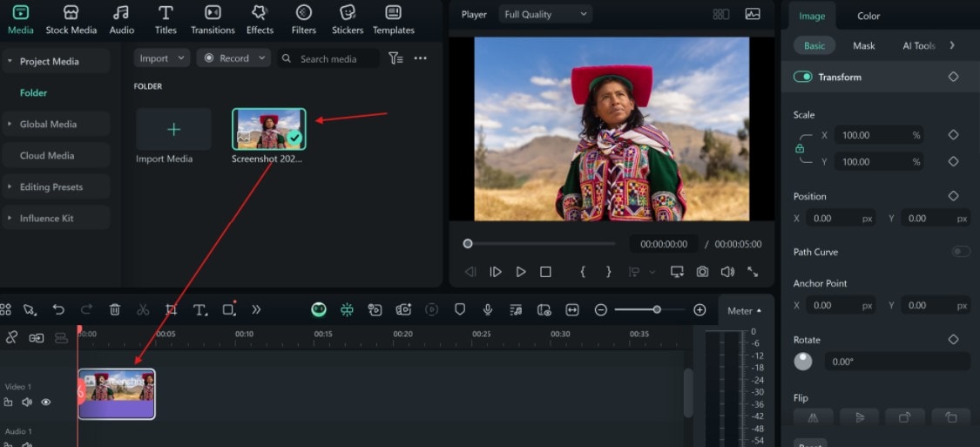The width and height of the screenshot is (980, 447).
Task: Open the Titles tab
Action: (x=166, y=19)
